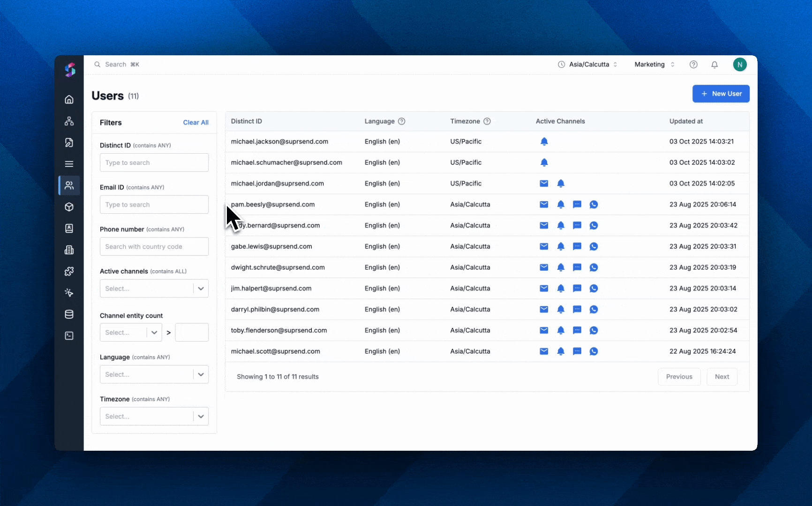This screenshot has height=506, width=812.
Task: Click the Language column help icon
Action: pos(402,121)
